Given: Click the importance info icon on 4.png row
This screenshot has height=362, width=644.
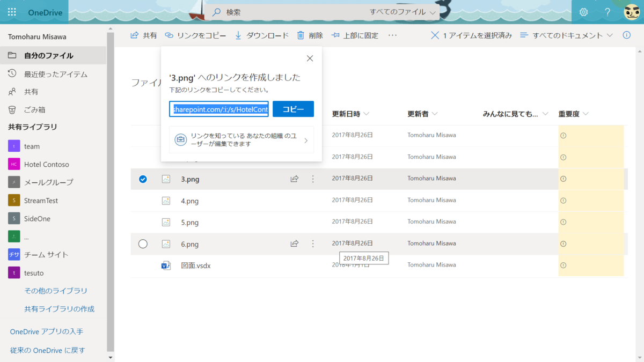Looking at the screenshot, I should 563,201.
